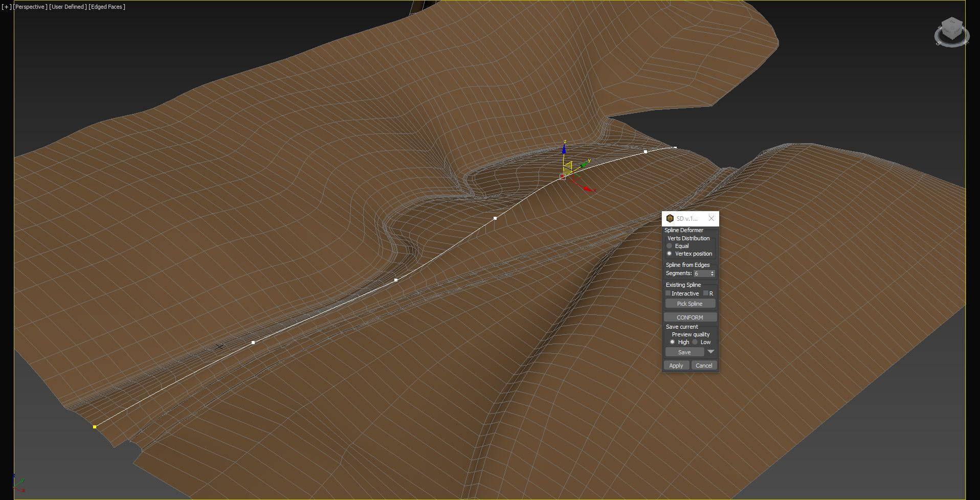
Task: Open the Edged Faces display menu
Action: [x=107, y=7]
